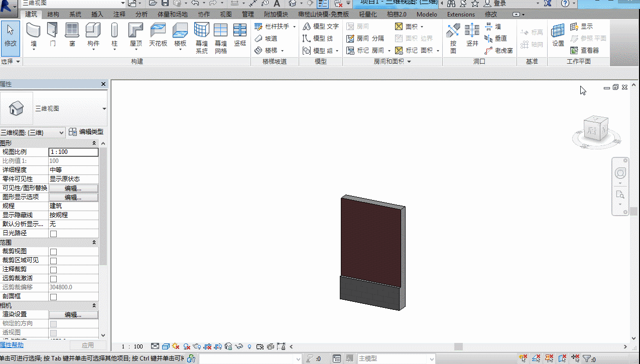
Task: Open the 三维视图: {三维} instance dropdown
Action: (x=33, y=132)
